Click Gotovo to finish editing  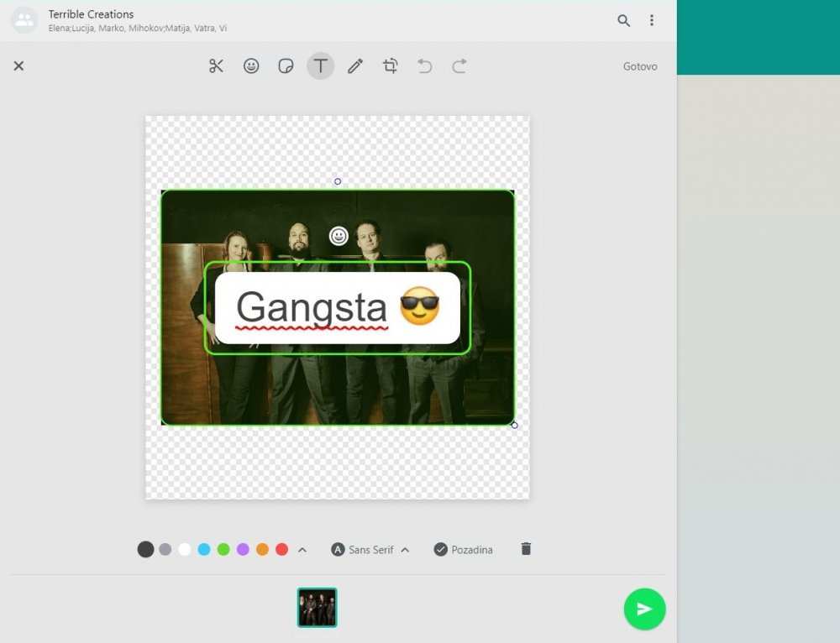[639, 66]
